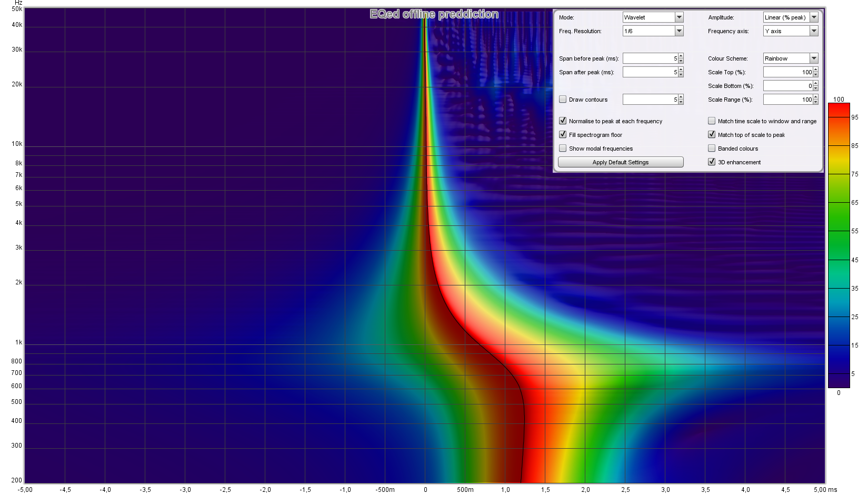Open the Frequency axis dropdown showing Y axis
The image size is (868, 494).
coord(791,31)
